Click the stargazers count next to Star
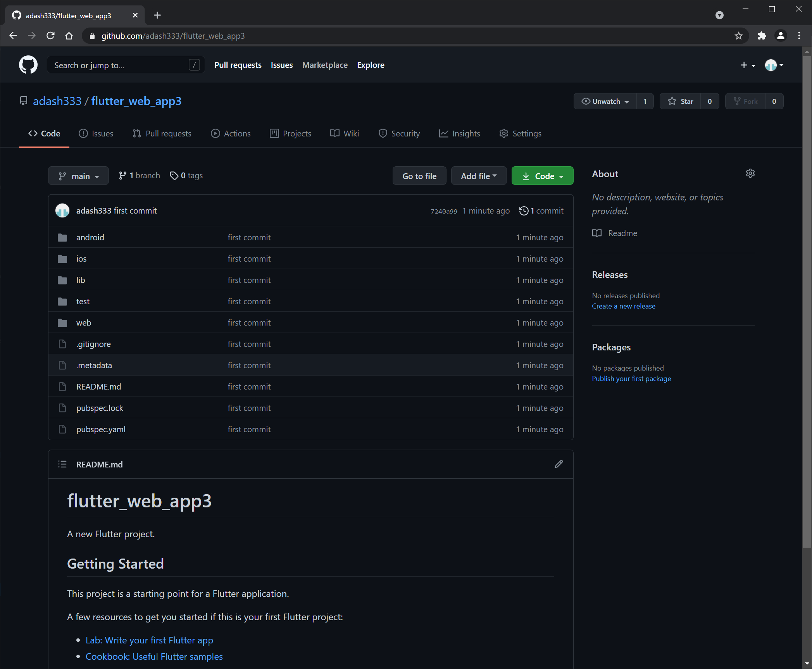 709,101
